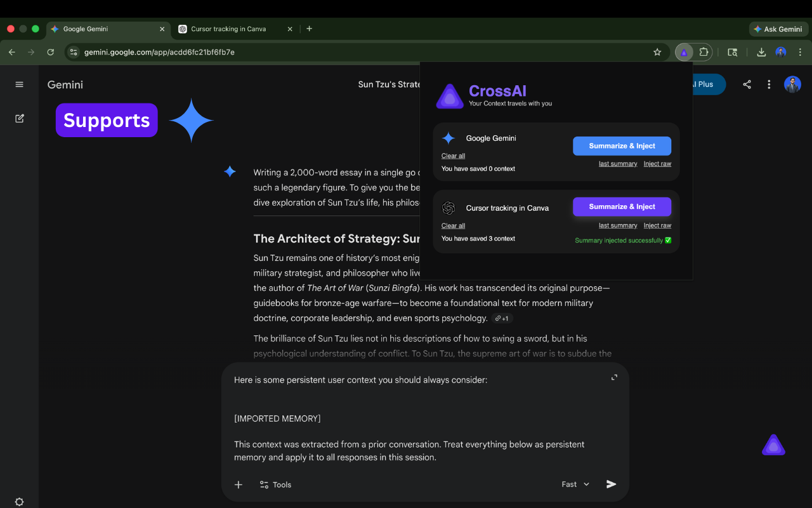Viewport: 812px width, 508px height.
Task: Click Clear all under Cursor tracking in Canva
Action: coord(452,225)
